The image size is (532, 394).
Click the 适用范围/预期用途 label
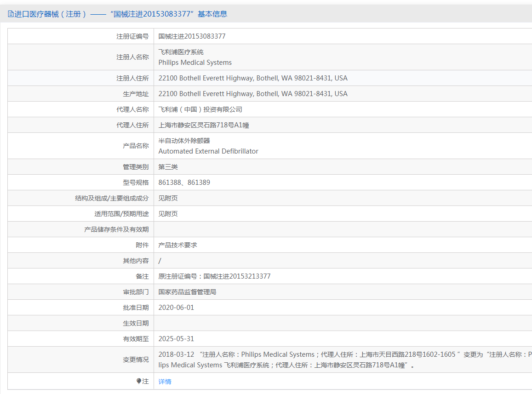121,214
